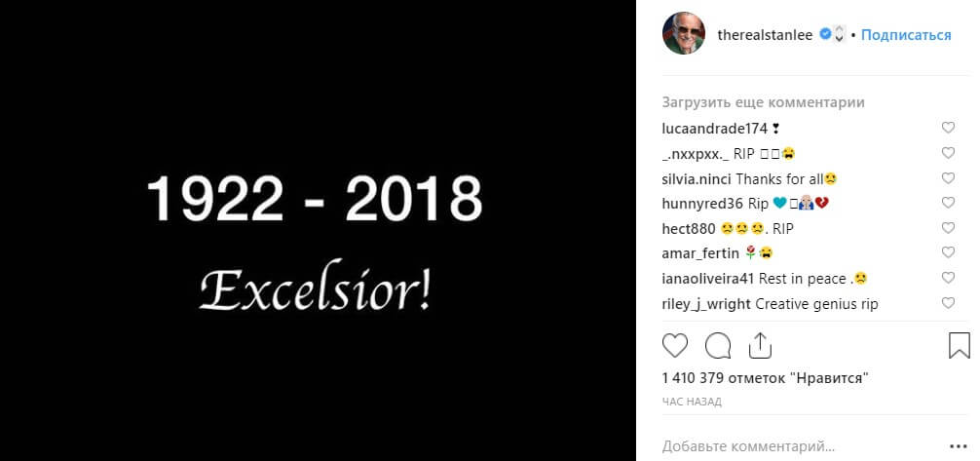Open therealstanlee username link
980x461 pixels.
(765, 35)
